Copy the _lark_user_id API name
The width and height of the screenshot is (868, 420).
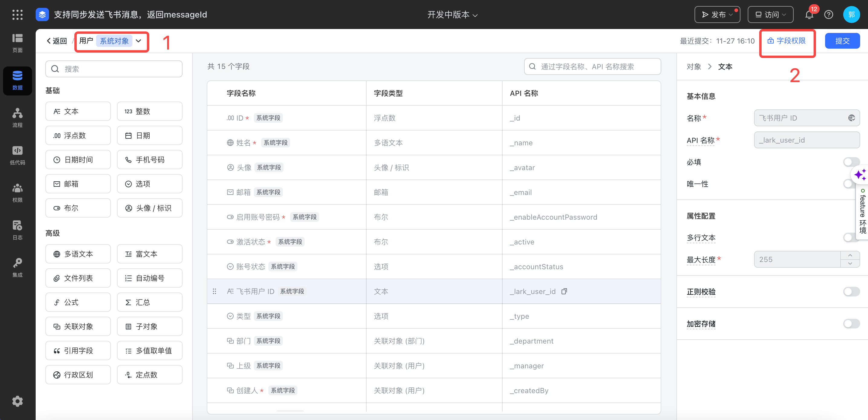(564, 291)
